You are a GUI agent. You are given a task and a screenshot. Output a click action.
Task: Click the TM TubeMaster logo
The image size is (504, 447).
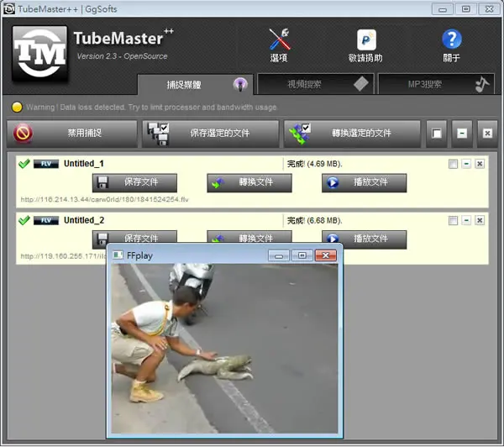point(39,53)
